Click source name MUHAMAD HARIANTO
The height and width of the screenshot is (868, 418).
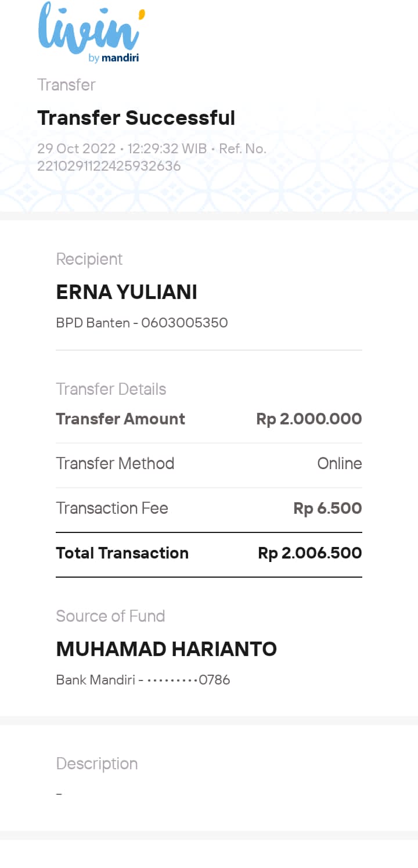(x=166, y=649)
